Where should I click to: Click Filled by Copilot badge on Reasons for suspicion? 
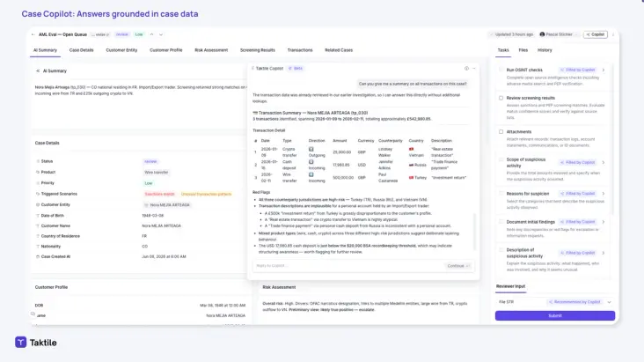click(x=577, y=194)
